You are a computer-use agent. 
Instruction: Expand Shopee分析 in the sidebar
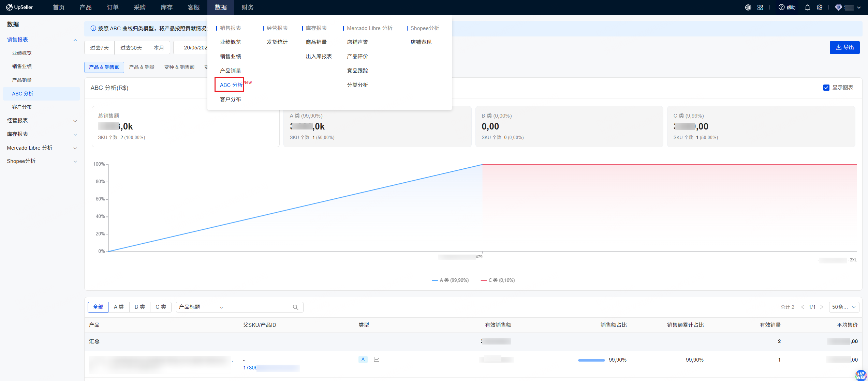coord(75,162)
